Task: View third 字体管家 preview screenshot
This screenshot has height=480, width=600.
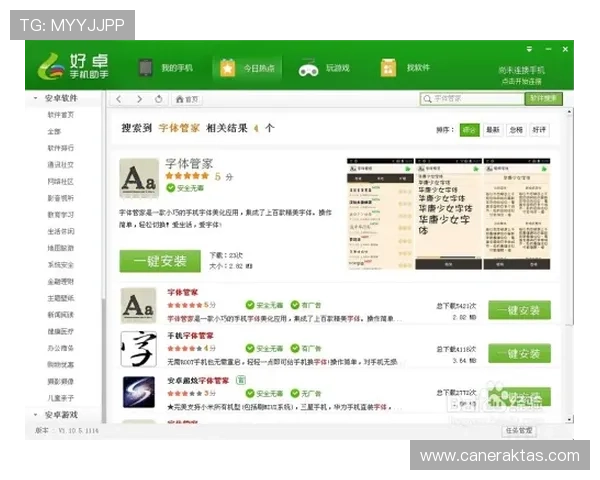Action: 517,214
